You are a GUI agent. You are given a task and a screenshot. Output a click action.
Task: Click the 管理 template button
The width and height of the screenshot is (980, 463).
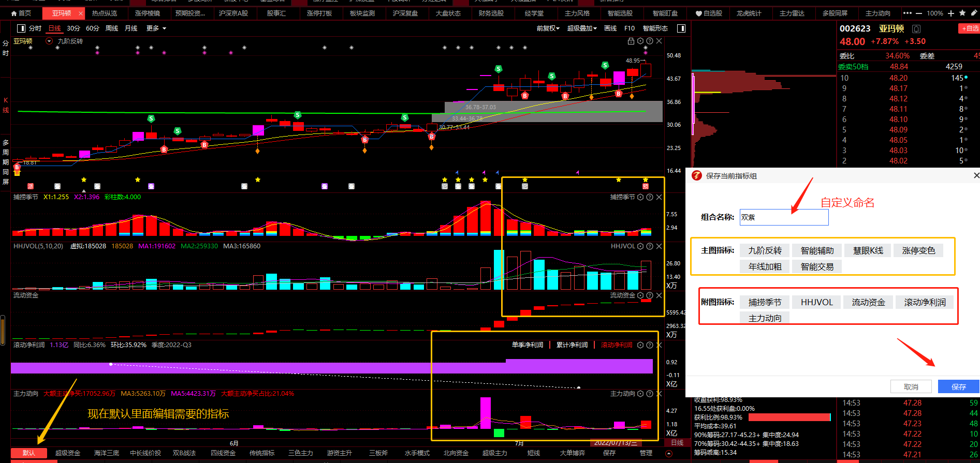point(646,453)
